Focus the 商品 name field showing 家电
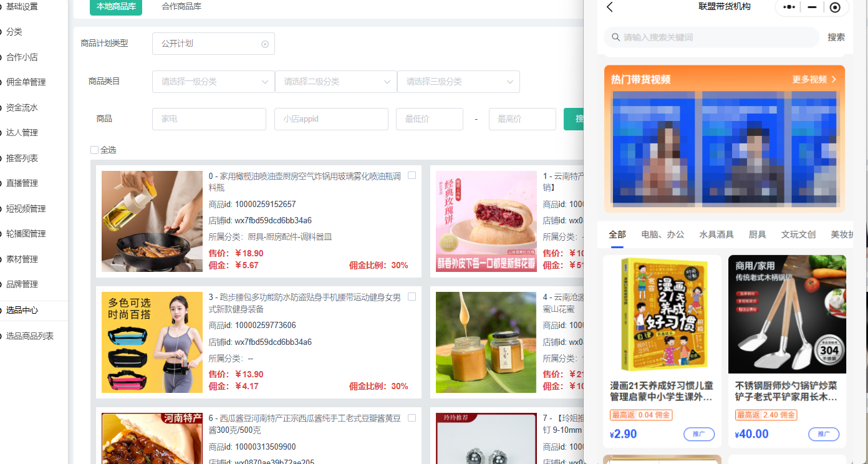 click(x=209, y=119)
